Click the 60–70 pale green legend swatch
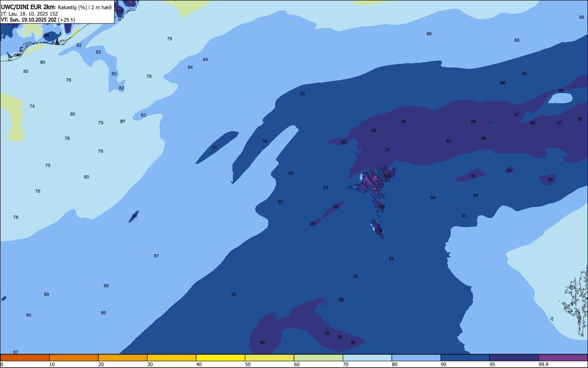588x368 pixels. click(318, 357)
